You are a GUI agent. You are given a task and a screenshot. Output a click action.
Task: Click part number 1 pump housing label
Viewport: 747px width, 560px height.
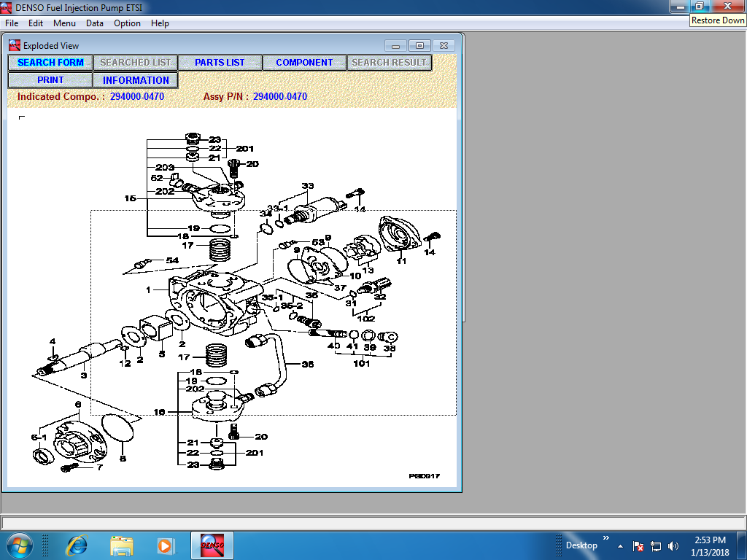click(x=148, y=289)
